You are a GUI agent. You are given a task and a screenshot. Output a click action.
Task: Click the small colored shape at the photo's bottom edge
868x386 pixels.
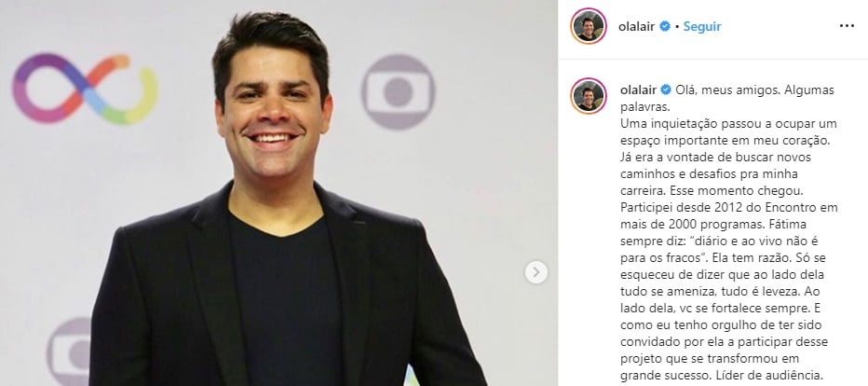coord(412,377)
